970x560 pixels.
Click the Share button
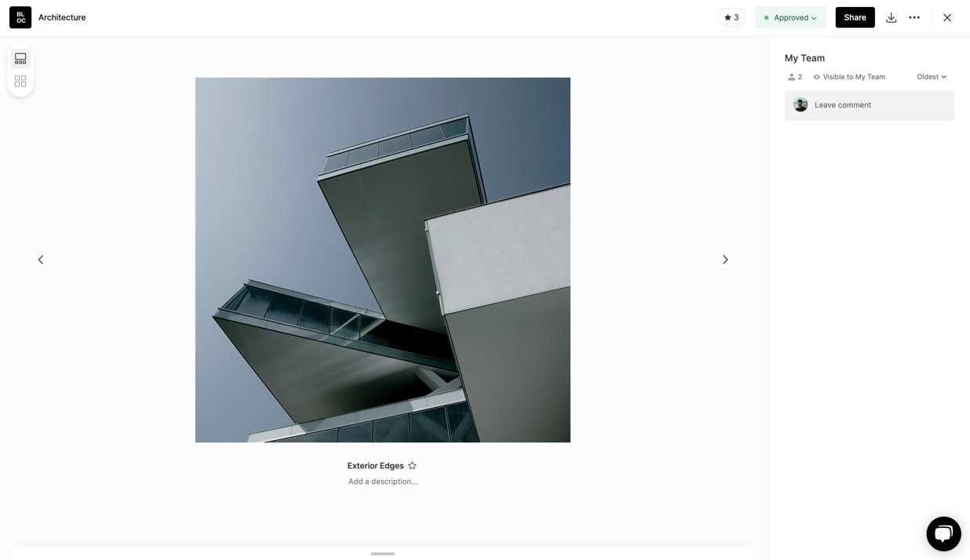coord(855,17)
